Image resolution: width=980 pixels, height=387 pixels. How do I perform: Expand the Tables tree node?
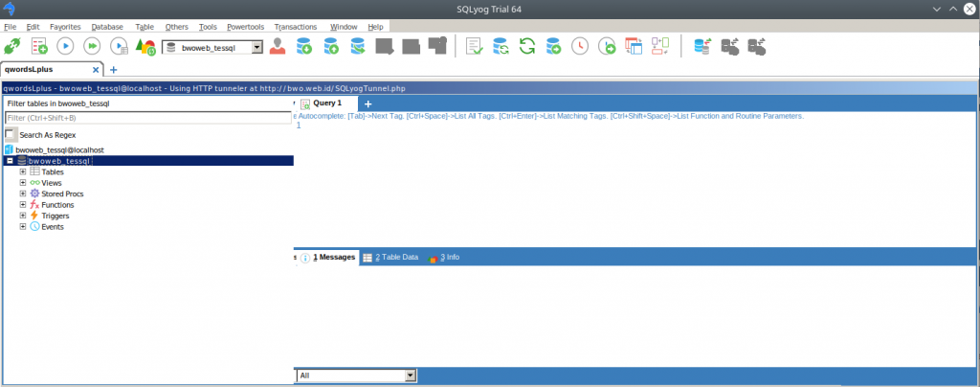click(23, 171)
